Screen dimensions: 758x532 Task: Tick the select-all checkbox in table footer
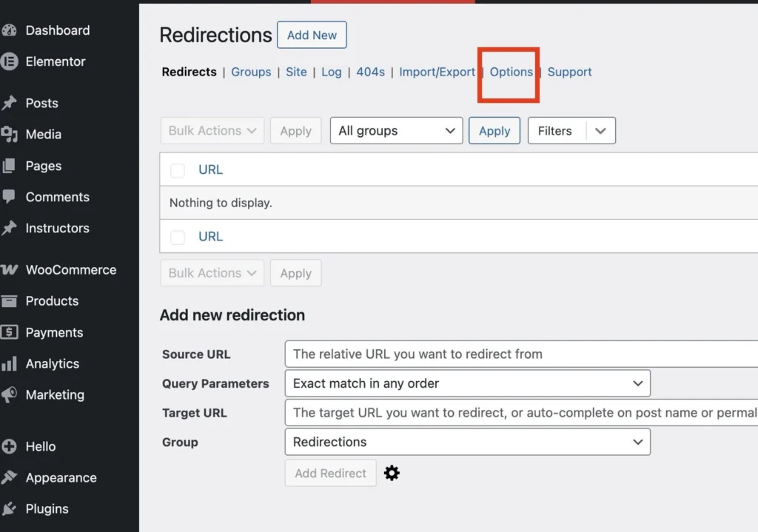tap(178, 237)
